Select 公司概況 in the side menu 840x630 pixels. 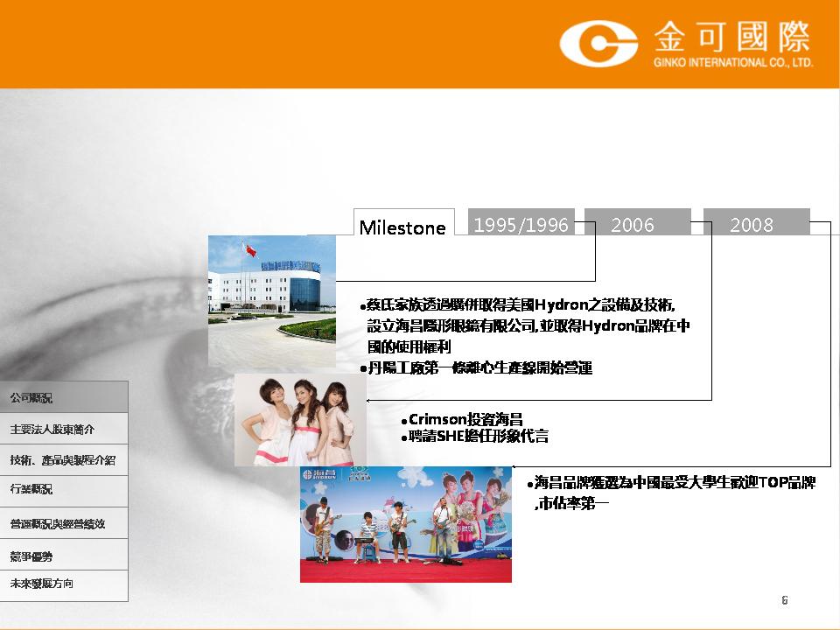(64, 397)
